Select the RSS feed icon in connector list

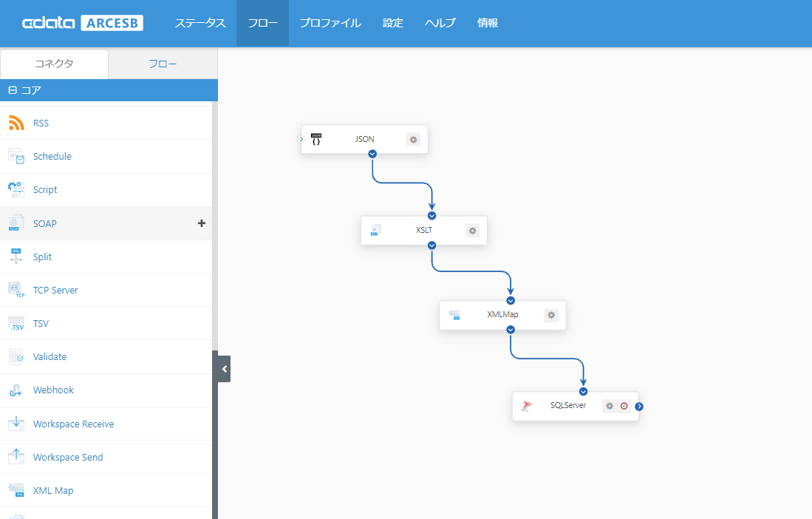click(16, 123)
